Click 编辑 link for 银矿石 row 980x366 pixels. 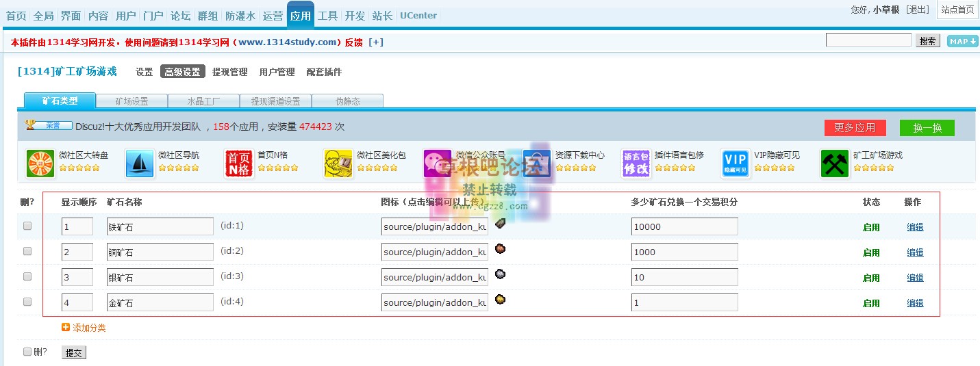(x=915, y=278)
